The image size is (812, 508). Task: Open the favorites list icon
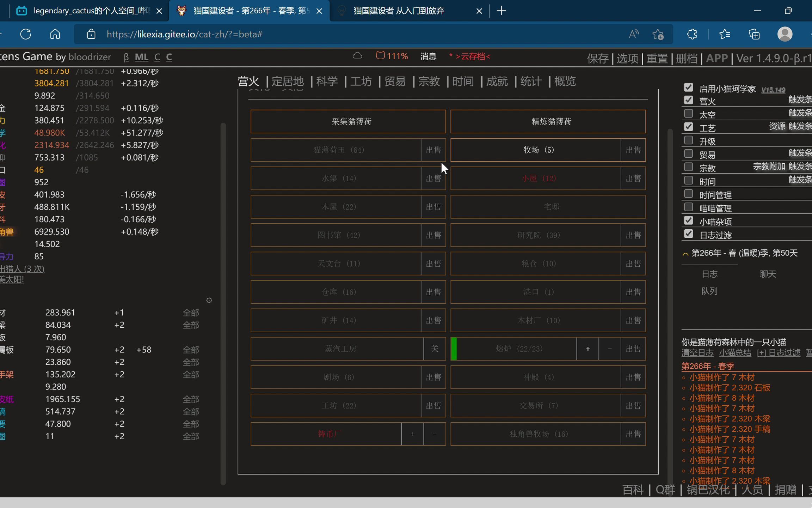pos(725,34)
